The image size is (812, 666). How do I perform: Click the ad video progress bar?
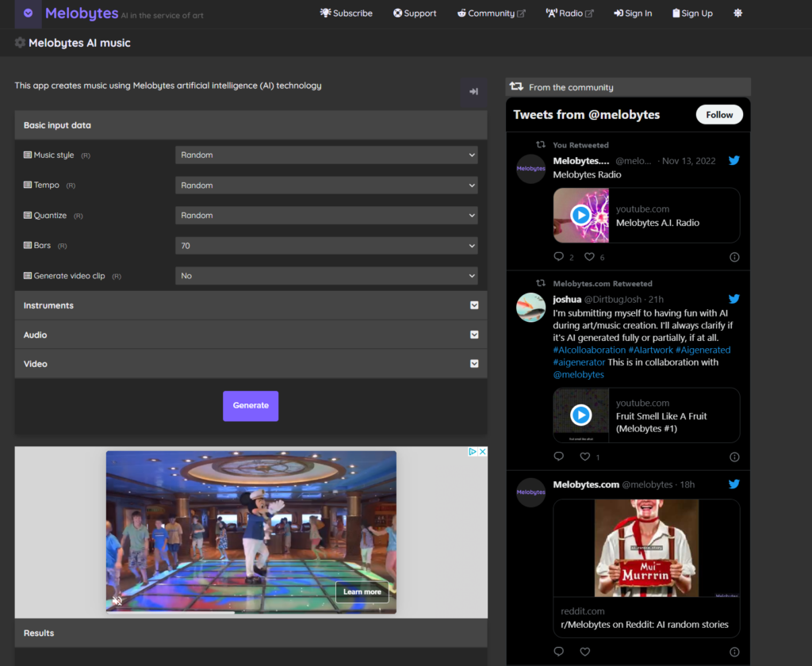coord(251,612)
